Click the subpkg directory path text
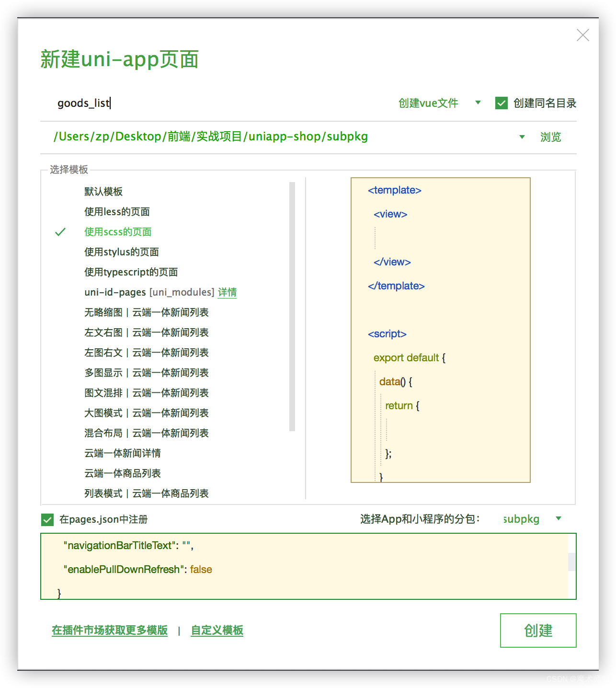The height and width of the screenshot is (688, 616). [211, 137]
